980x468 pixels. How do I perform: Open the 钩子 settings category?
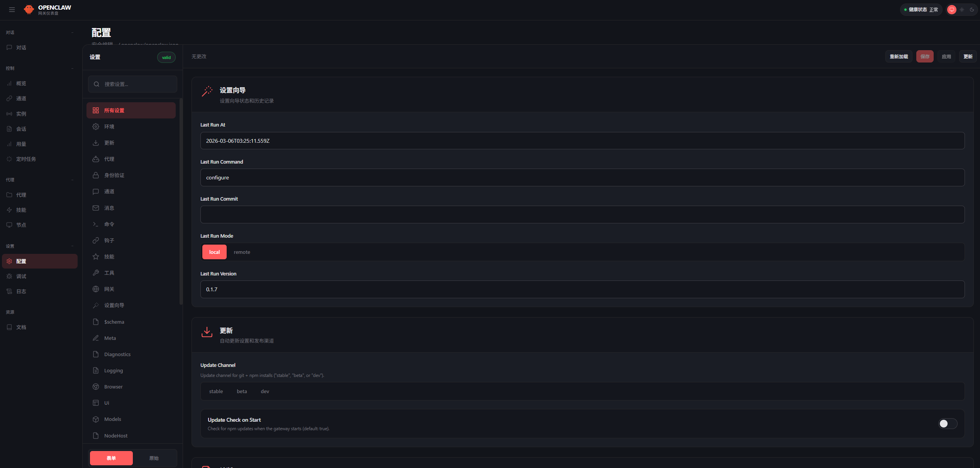pyautogui.click(x=109, y=240)
